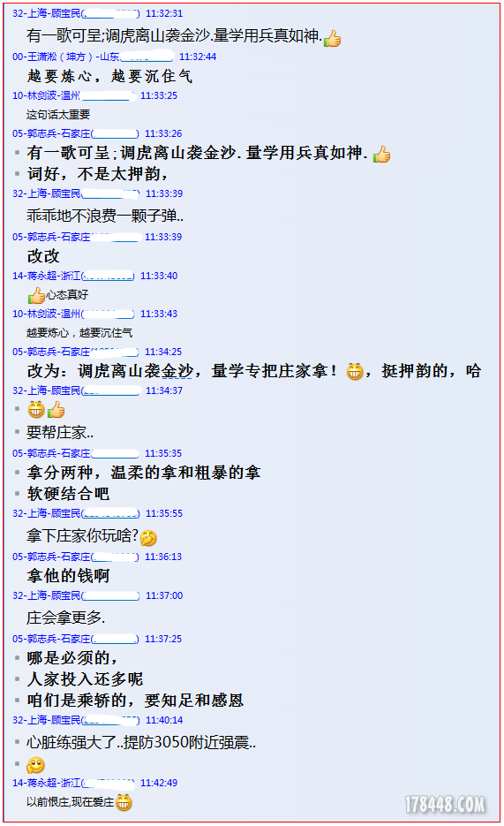This screenshot has width=504, height=826.
Task: Click the message 咱们是乘轿的,要知足和感恩
Action: coord(135,700)
